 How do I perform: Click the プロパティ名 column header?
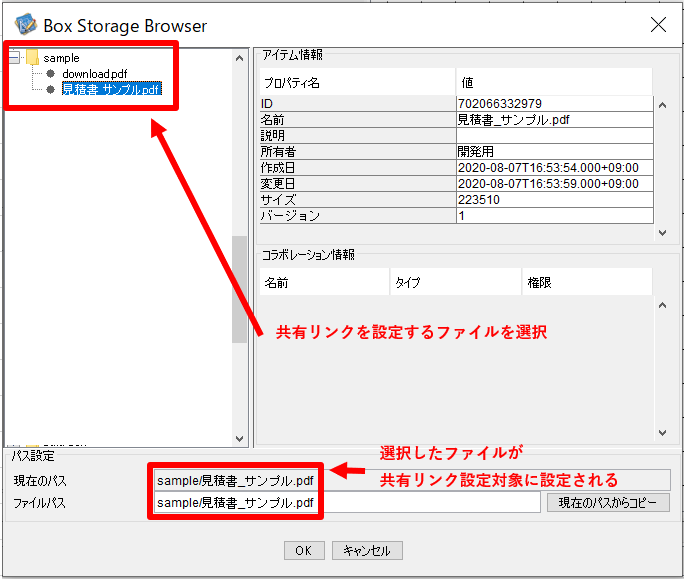tap(357, 82)
